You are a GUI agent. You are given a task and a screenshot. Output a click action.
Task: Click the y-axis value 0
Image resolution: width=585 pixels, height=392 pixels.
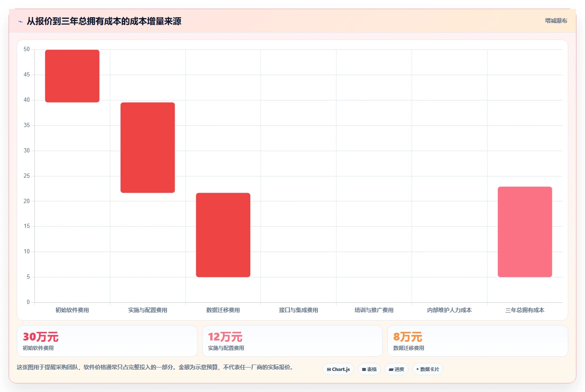(x=28, y=302)
